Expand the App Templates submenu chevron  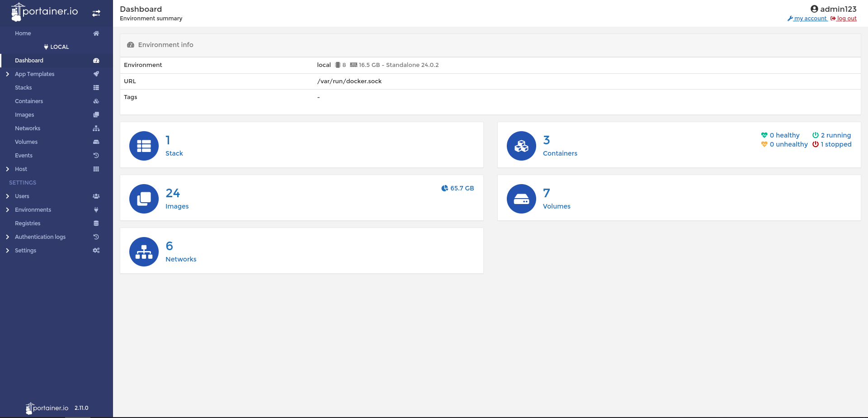(x=7, y=74)
